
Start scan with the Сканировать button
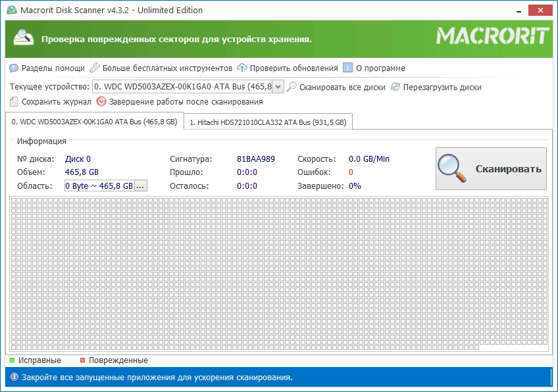tap(491, 168)
